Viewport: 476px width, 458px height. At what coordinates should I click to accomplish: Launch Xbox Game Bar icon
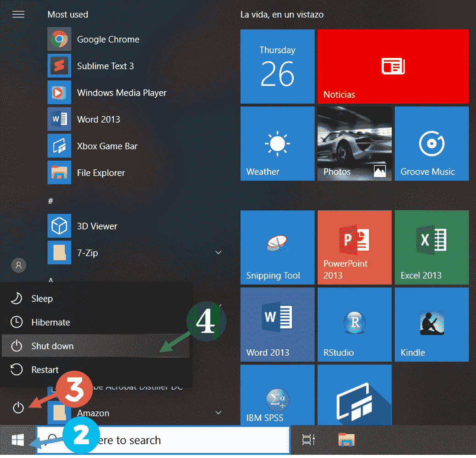point(59,146)
